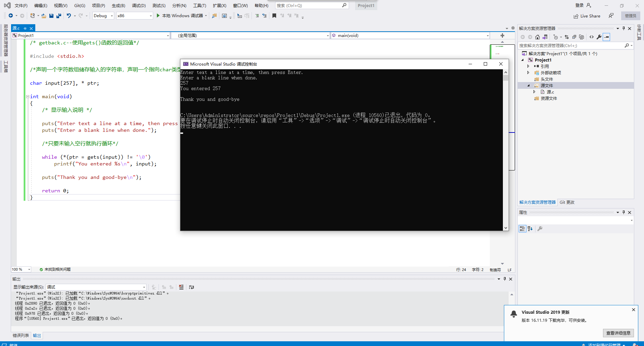Open property pages with the wrench icon in the properties panel
This screenshot has height=346, width=644.
point(540,229)
